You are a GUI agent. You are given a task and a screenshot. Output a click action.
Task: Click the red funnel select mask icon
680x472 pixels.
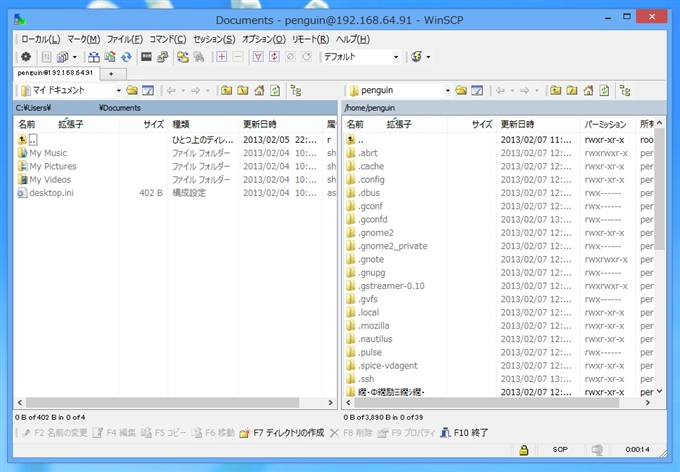click(258, 57)
